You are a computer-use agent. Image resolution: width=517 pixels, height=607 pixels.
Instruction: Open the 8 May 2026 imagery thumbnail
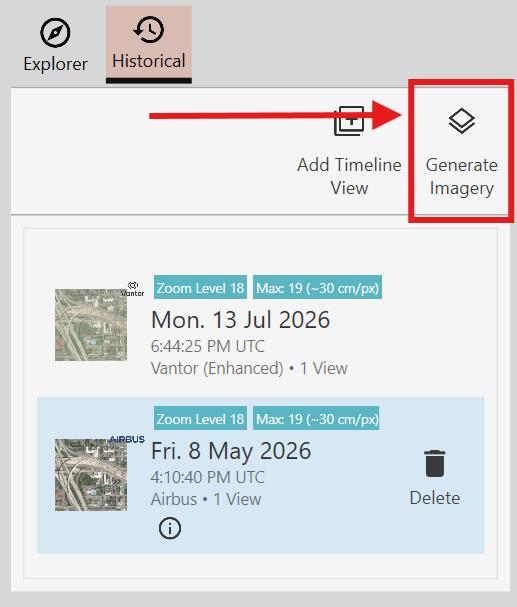pyautogui.click(x=91, y=475)
